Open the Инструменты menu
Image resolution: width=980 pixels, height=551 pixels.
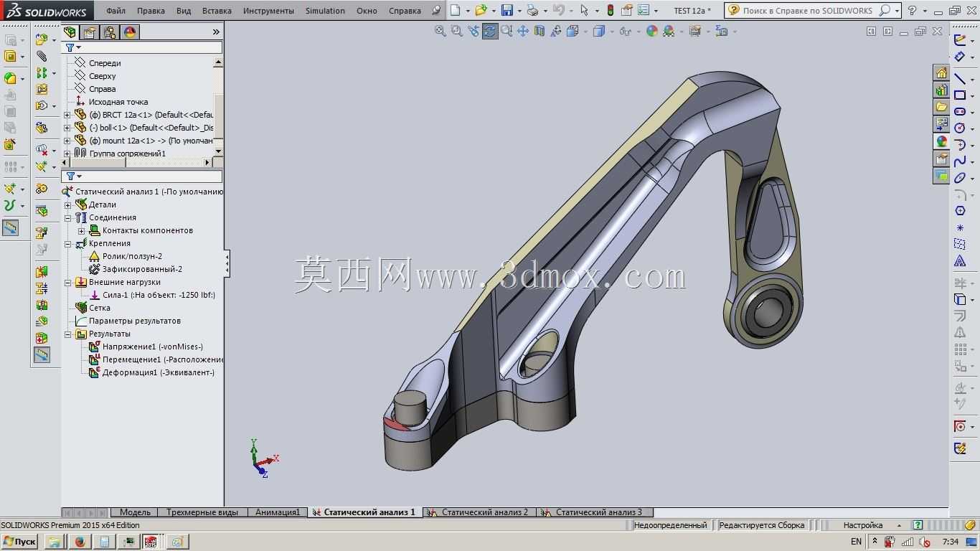click(x=268, y=11)
